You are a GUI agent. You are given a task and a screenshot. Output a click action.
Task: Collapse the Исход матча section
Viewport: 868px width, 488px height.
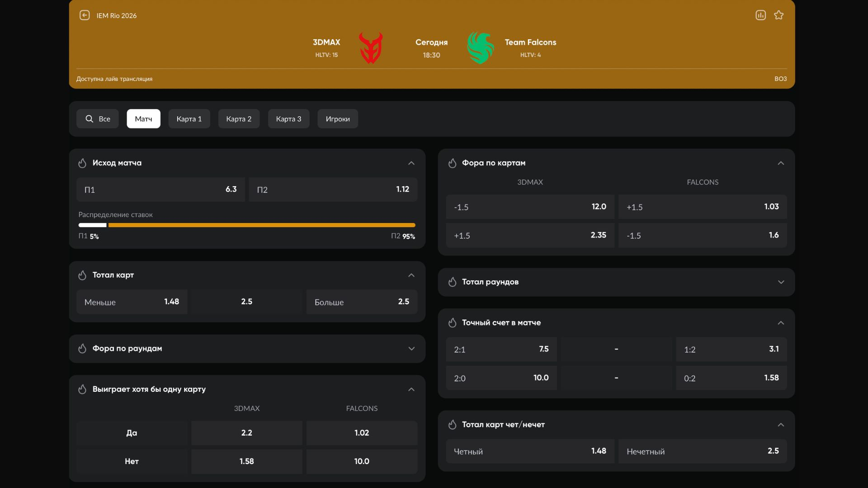coord(411,163)
